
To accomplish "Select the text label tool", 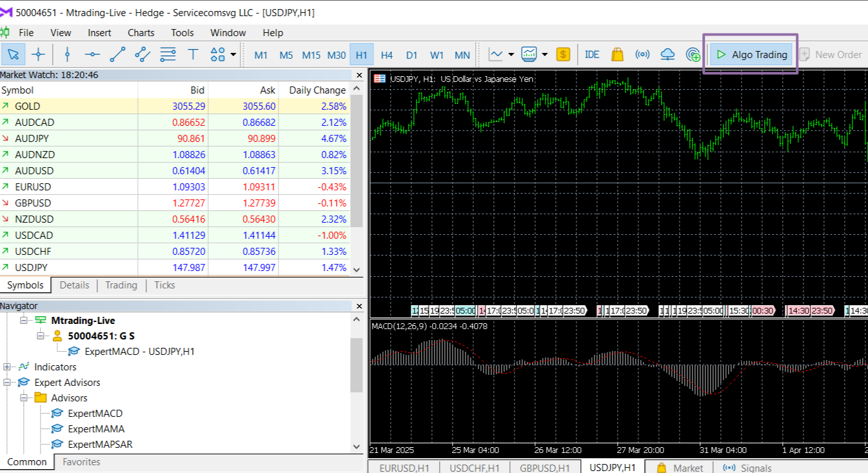I will click(x=193, y=54).
